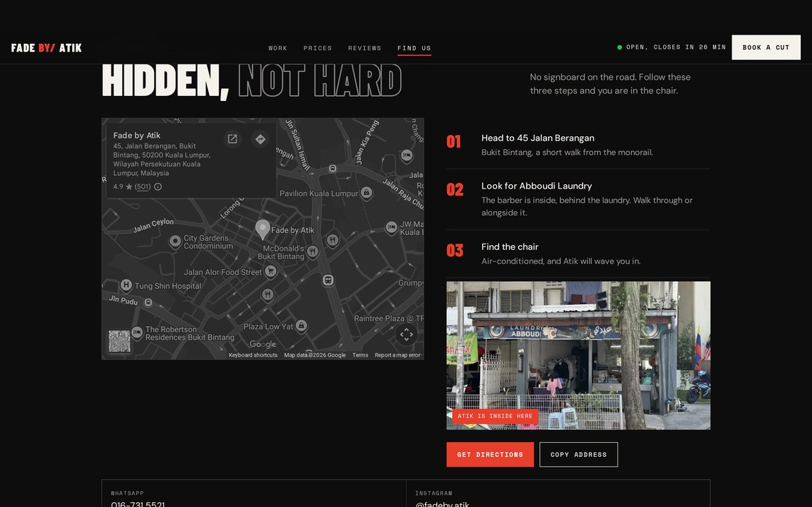Image resolution: width=812 pixels, height=507 pixels.
Task: Click the 4.9 star rating
Action: [x=123, y=186]
